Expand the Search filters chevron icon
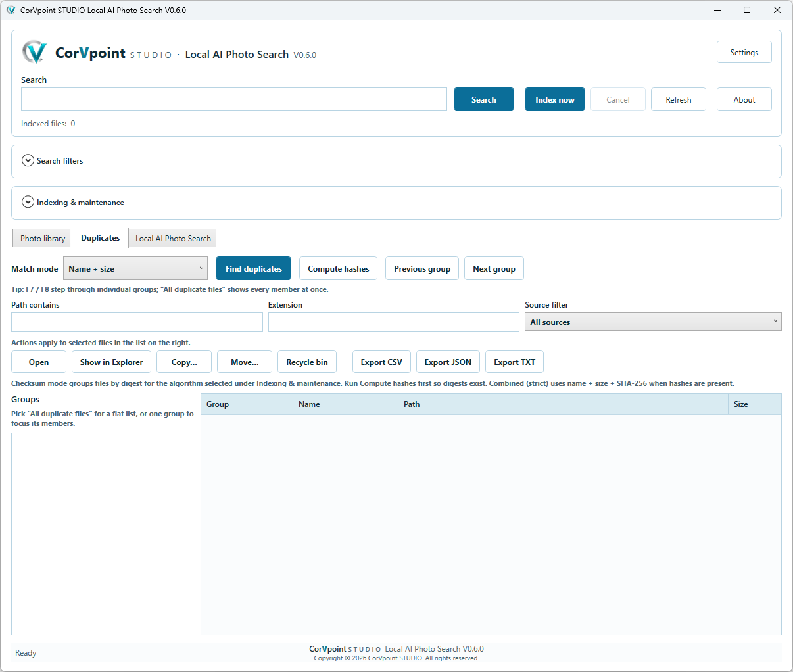The height and width of the screenshot is (672, 793). tap(28, 160)
